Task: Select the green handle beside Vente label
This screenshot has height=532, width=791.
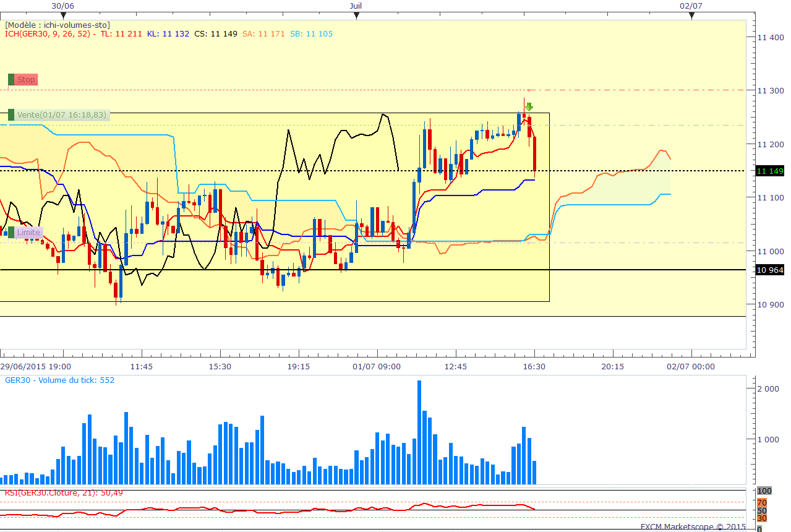Action: [x=11, y=114]
